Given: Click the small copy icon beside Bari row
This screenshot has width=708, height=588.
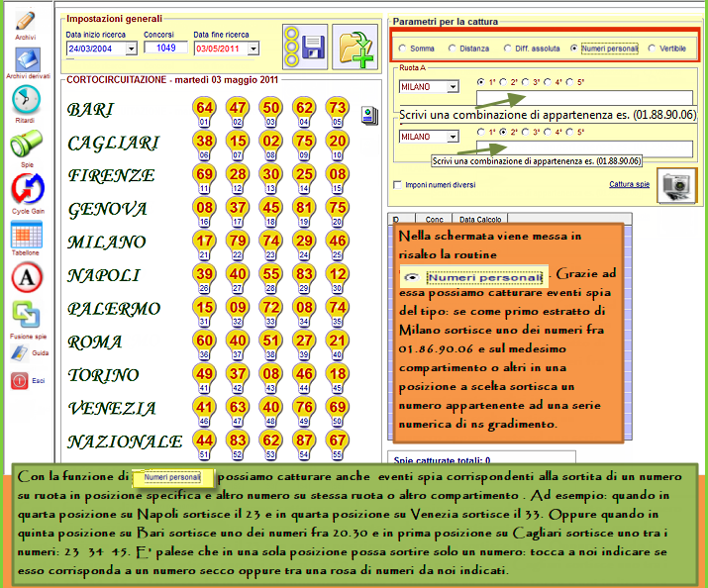Looking at the screenshot, I should tap(369, 116).
